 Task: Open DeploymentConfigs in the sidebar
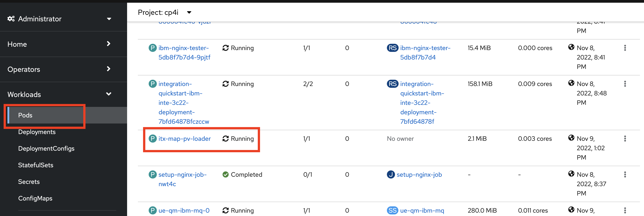tap(46, 149)
